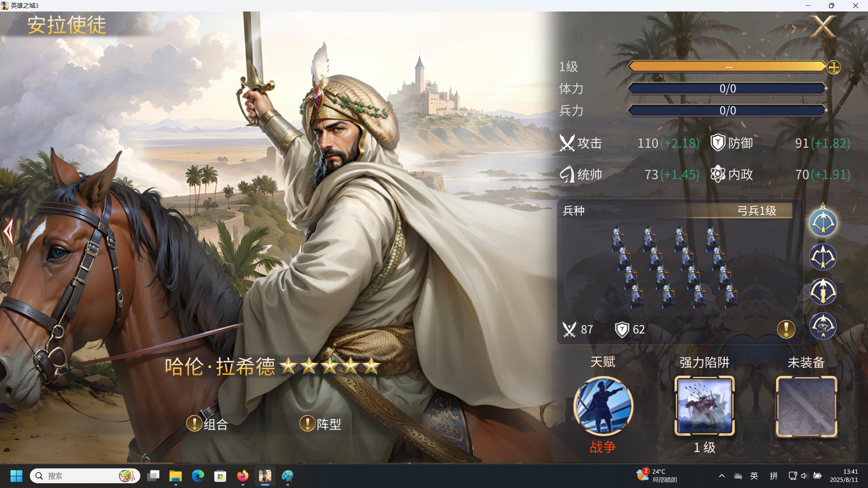This screenshot has height=488, width=868.
Task: Click the shield 防御 defense icon
Action: point(718,143)
